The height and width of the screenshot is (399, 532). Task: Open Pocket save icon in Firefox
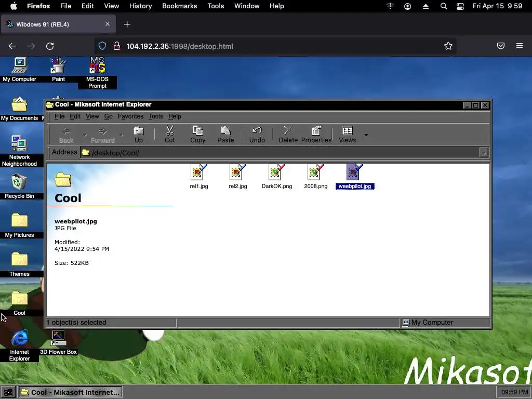coord(501,46)
